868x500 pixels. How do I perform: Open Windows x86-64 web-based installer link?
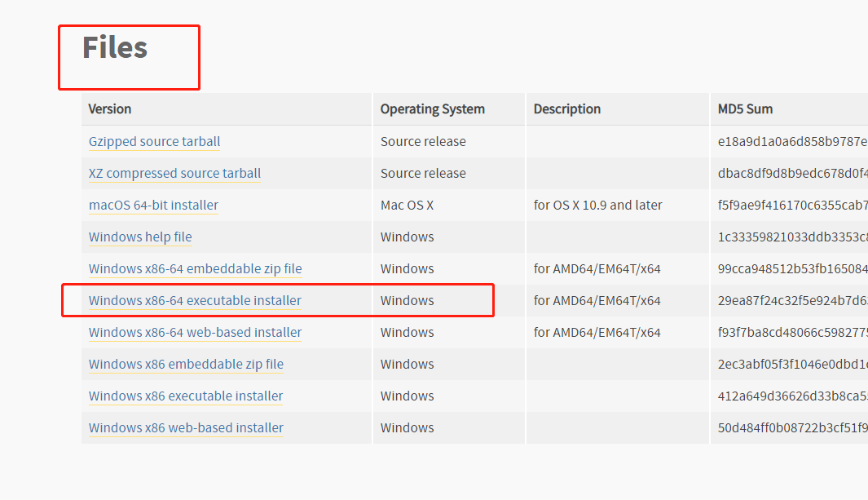195,332
